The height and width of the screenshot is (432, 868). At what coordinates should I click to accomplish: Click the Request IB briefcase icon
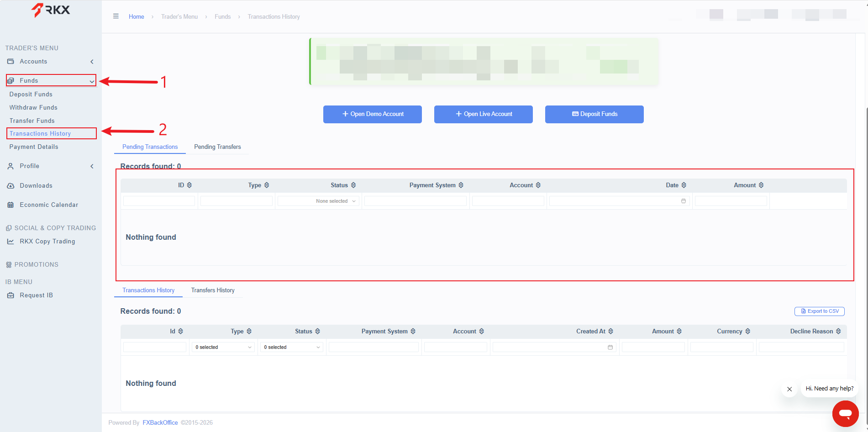tap(11, 295)
